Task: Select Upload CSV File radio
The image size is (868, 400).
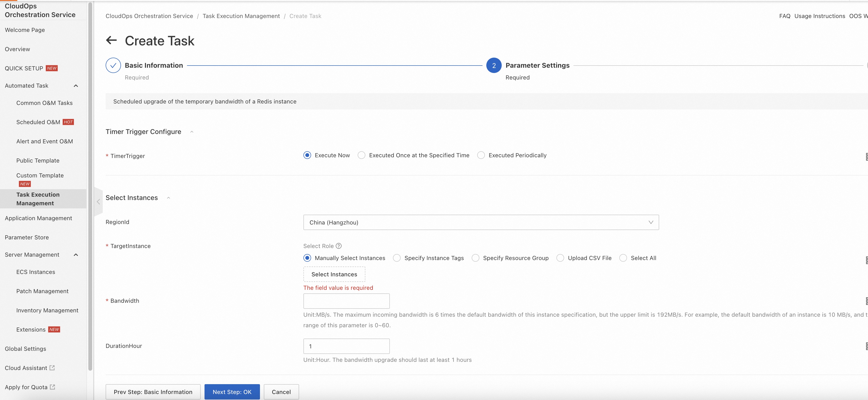Action: pos(560,258)
